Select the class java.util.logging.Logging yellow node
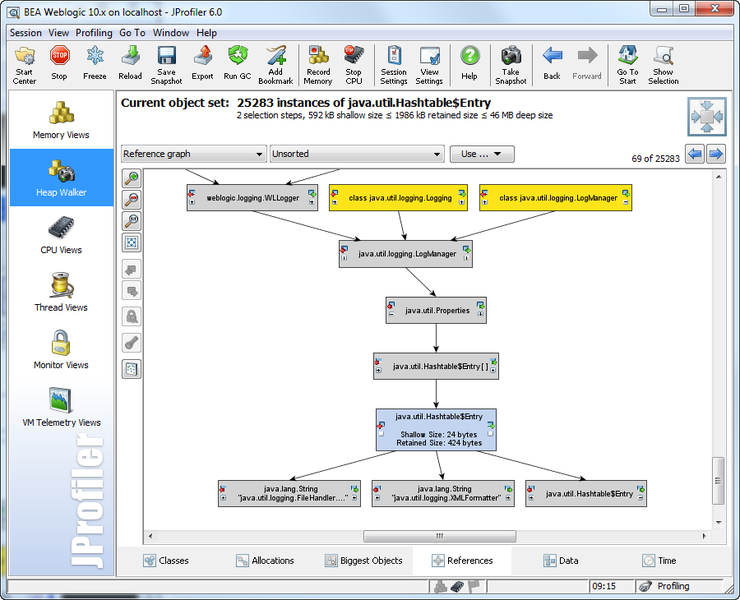 398,198
